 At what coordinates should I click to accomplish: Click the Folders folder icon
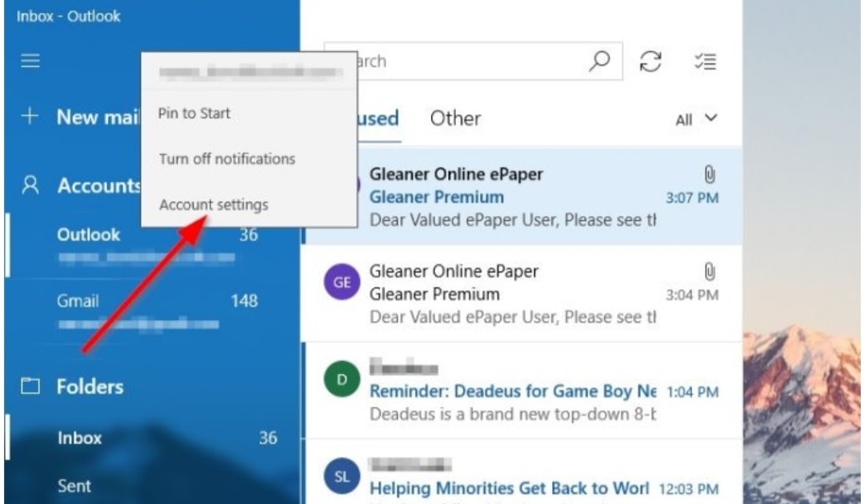click(x=30, y=386)
